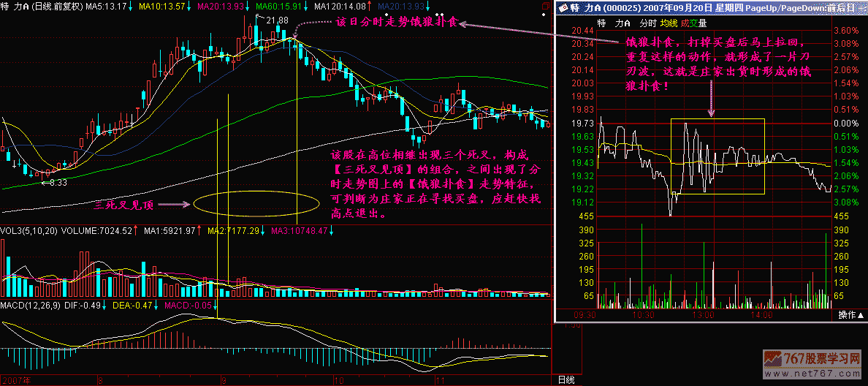Select the magenta MA20 indicator label
The width and height of the screenshot is (868, 386).
218,6
